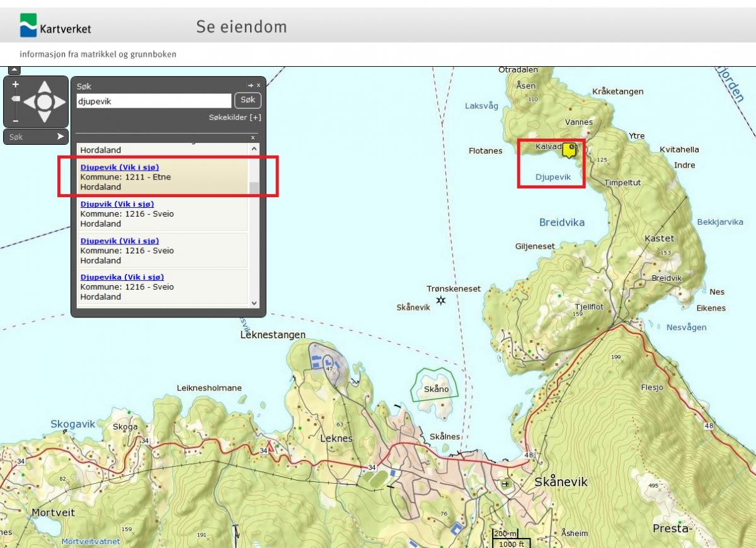This screenshot has width=756, height=548.
Task: Click the zoom level slider handle
Action: point(16,99)
